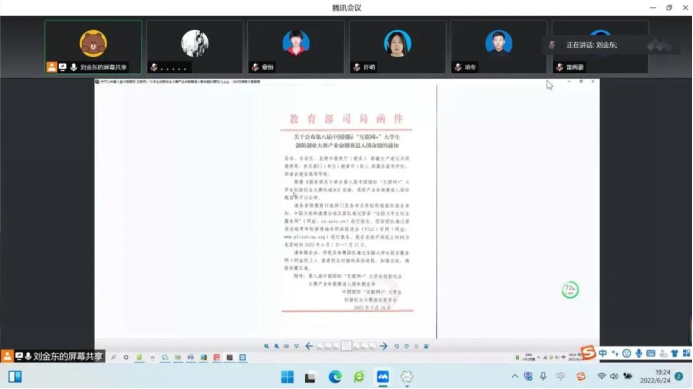Open Tencent Meeting from the taskbar
Viewport: 693px width, 389px height.
(x=383, y=377)
